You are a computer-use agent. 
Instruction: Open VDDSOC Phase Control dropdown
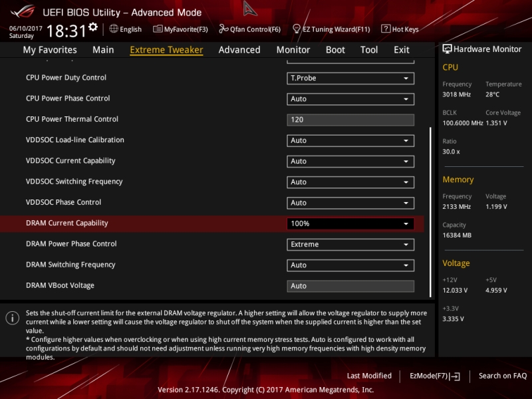coord(350,203)
